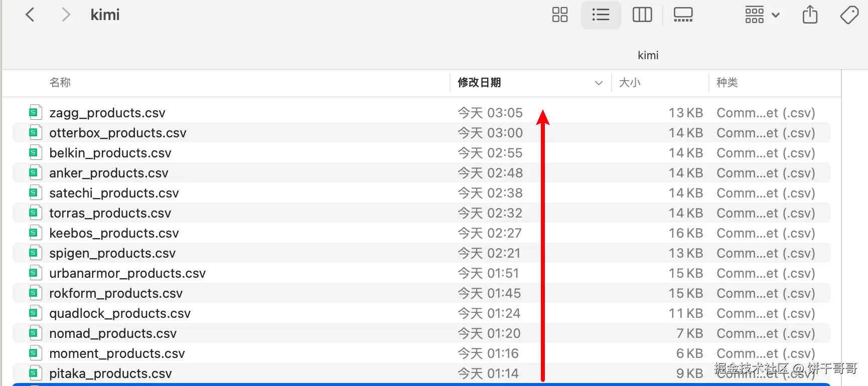Open the group-by options dropdown
The image size is (868, 386).
click(x=762, y=15)
